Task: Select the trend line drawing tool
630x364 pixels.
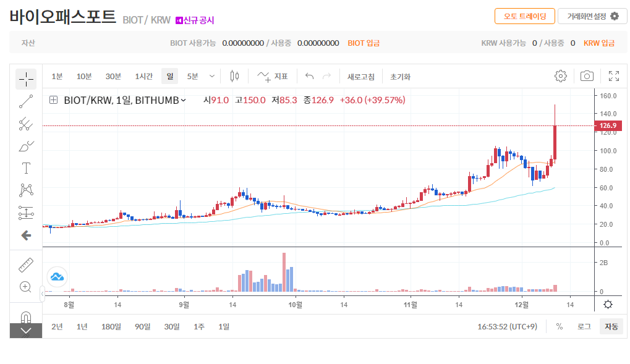Action: click(26, 101)
